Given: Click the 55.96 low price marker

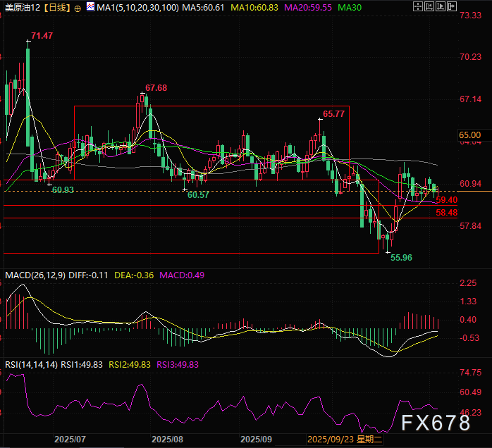Looking at the screenshot, I should coord(402,259).
